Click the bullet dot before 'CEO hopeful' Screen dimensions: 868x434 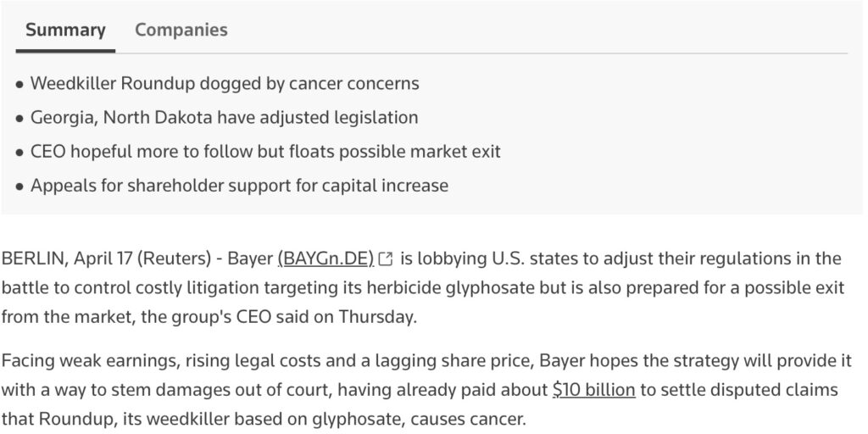click(19, 153)
